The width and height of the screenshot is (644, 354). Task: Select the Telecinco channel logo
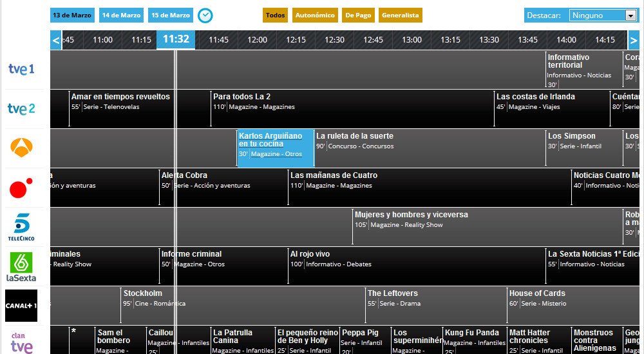[21, 227]
